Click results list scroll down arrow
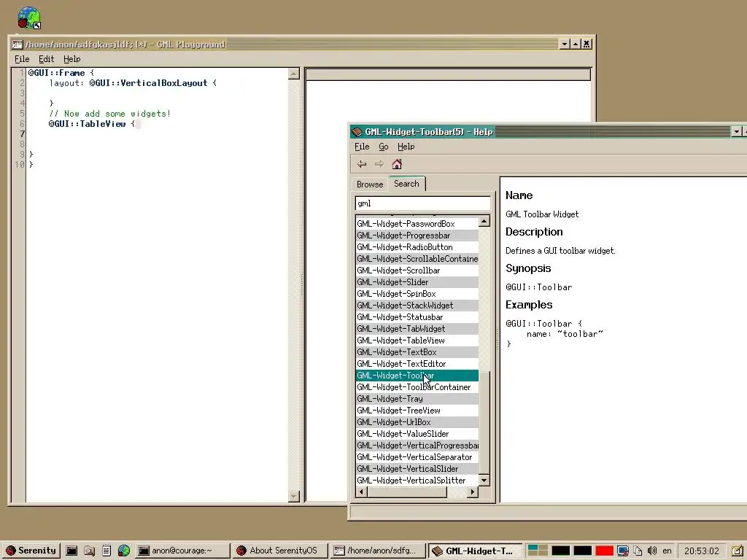747x560 pixels. (x=484, y=480)
